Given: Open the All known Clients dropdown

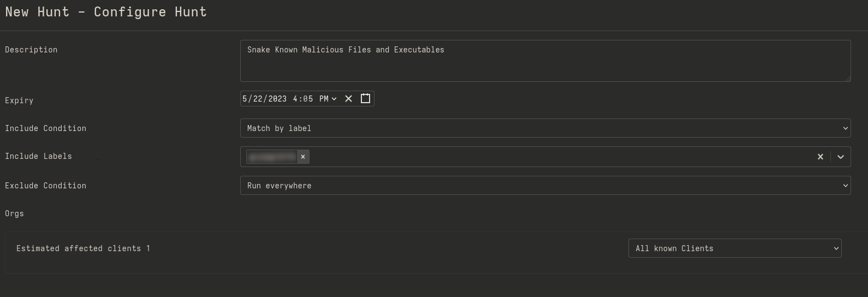Looking at the screenshot, I should point(735,248).
